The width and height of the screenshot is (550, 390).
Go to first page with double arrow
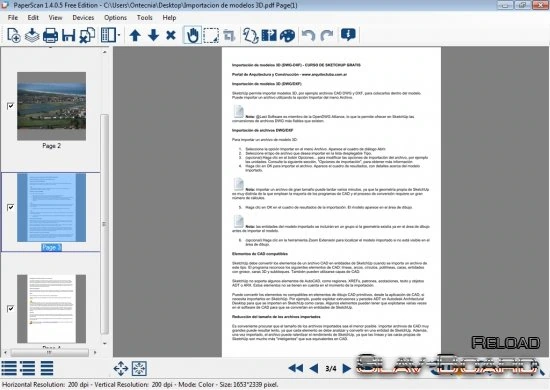click(x=296, y=368)
